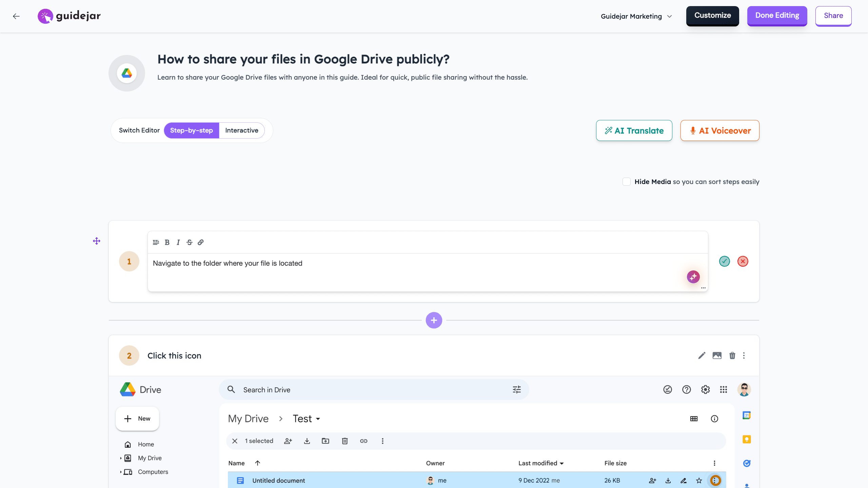The image size is (868, 488).
Task: Apply strikethrough formatting in editor
Action: pyautogui.click(x=190, y=242)
